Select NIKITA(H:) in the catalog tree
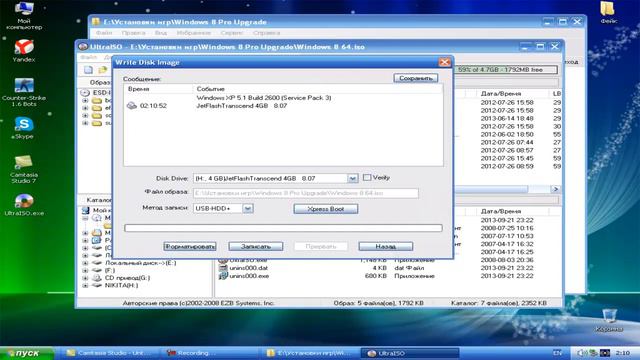The image size is (640, 360). point(121,285)
